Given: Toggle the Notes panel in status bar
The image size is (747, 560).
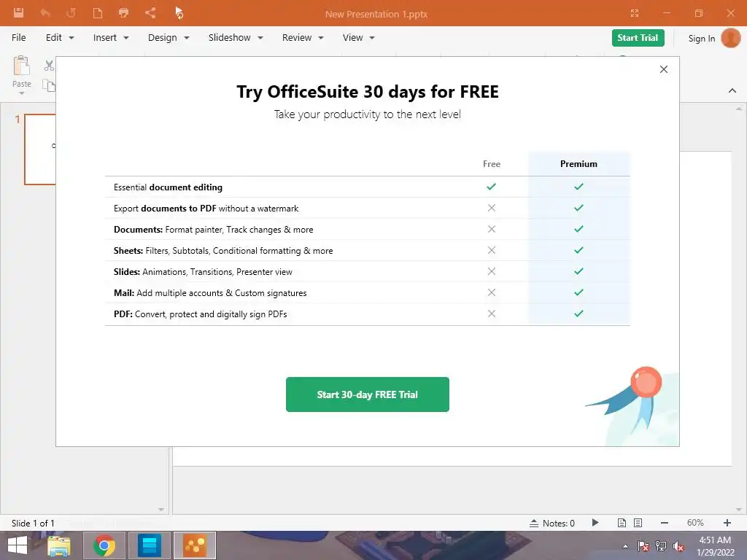Looking at the screenshot, I should click(x=552, y=524).
